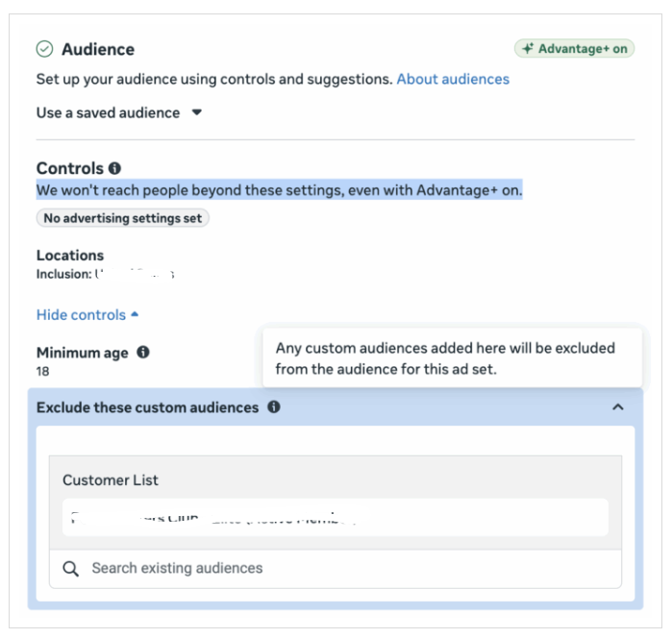Click the Exclude these custom audiences heading
Viewport: 672px width, 638px height.
(147, 407)
